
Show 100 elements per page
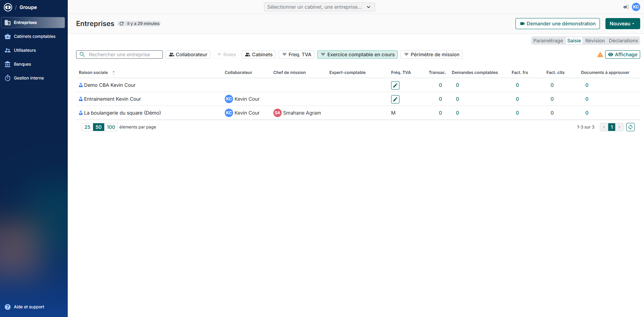111,127
